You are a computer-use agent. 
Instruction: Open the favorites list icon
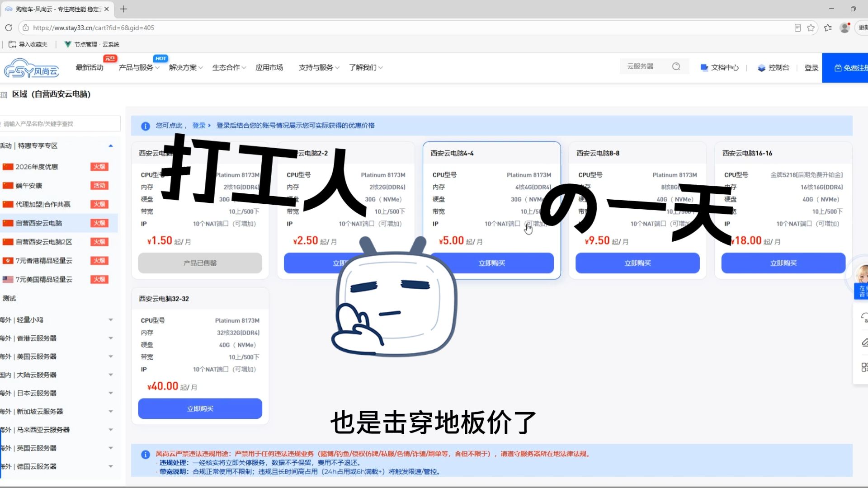828,28
